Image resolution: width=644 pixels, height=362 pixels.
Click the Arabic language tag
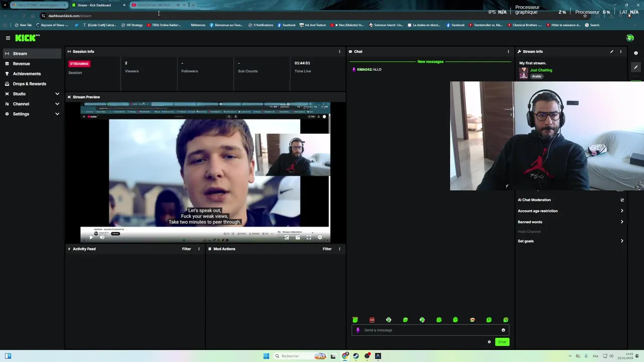click(537, 76)
